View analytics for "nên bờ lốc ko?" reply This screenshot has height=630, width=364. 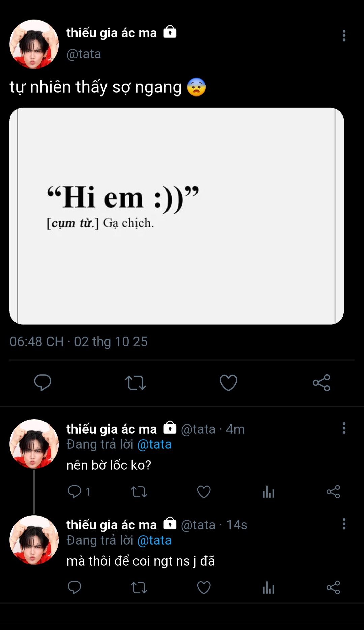(268, 492)
